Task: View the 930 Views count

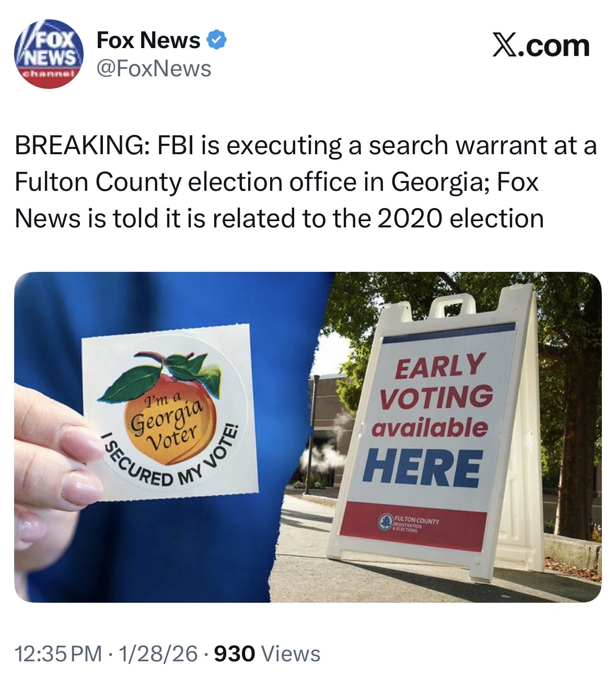Action: [x=267, y=653]
